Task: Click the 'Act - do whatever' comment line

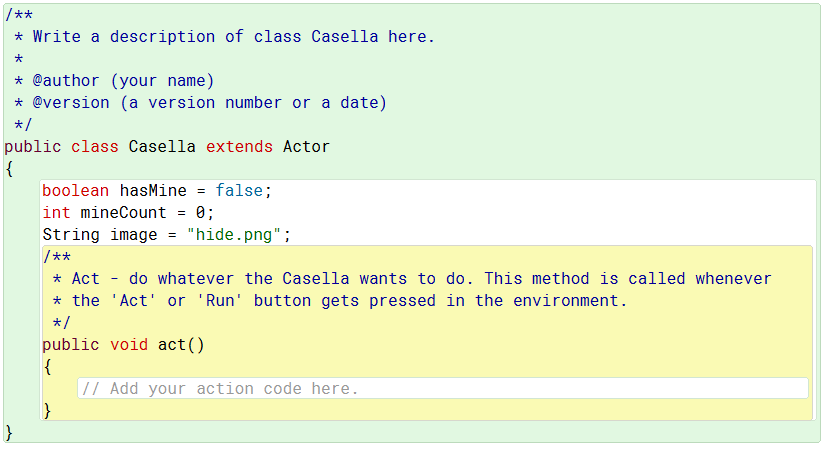Action: 421,279
